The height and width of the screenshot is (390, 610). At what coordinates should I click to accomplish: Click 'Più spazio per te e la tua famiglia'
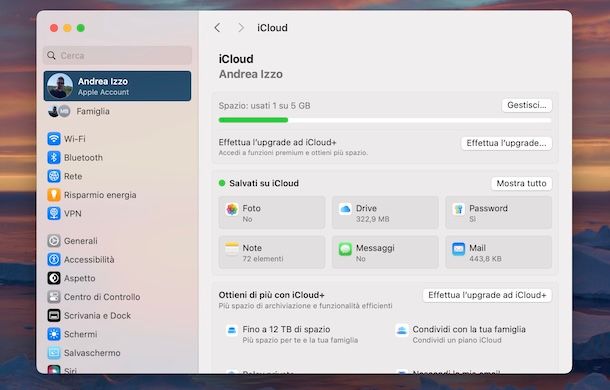pyautogui.click(x=300, y=340)
